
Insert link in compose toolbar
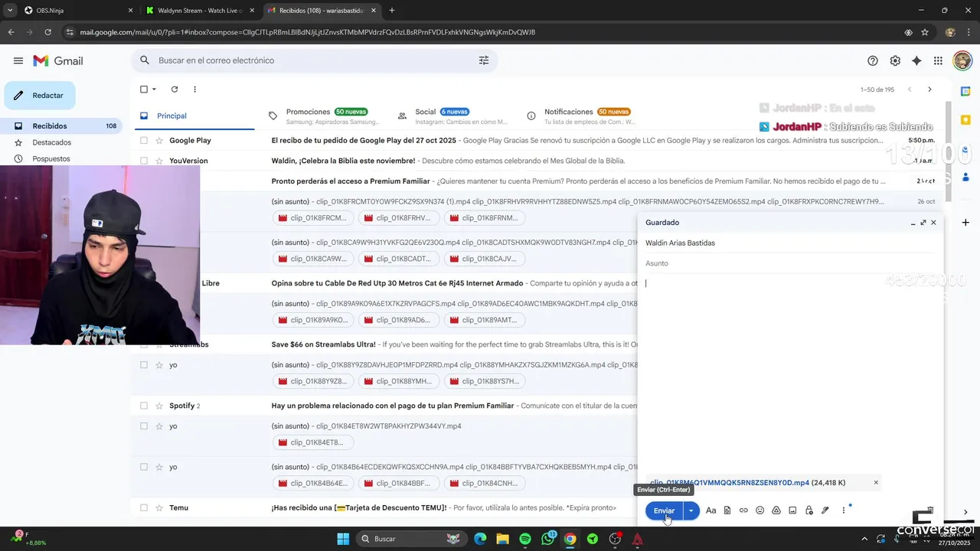[x=743, y=510]
